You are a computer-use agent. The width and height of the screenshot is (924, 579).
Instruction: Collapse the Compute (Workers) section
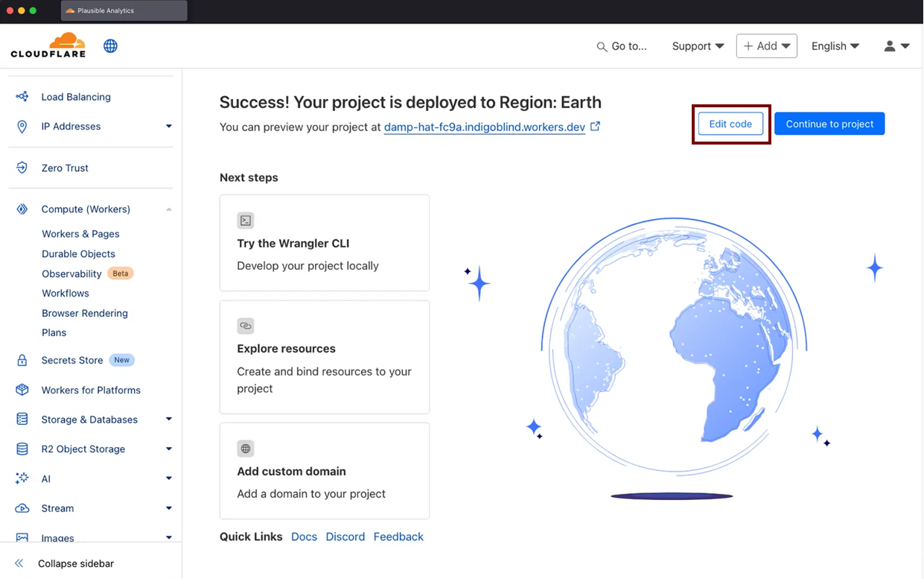click(169, 209)
